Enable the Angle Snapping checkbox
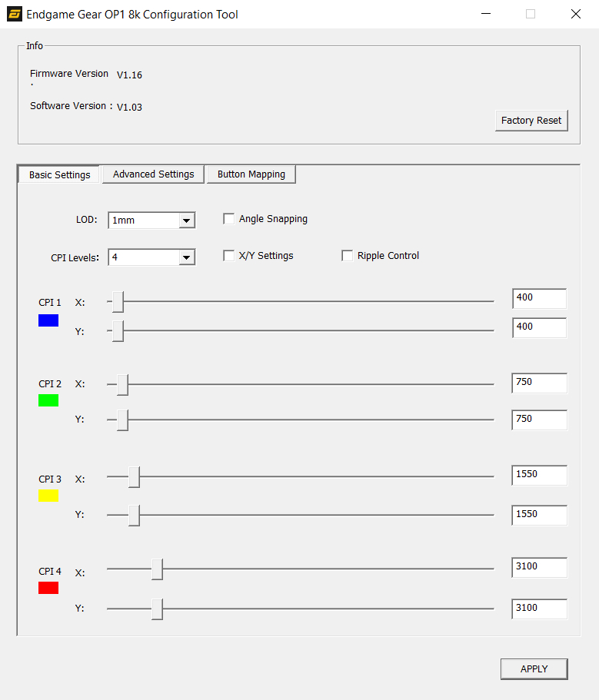 click(x=228, y=219)
